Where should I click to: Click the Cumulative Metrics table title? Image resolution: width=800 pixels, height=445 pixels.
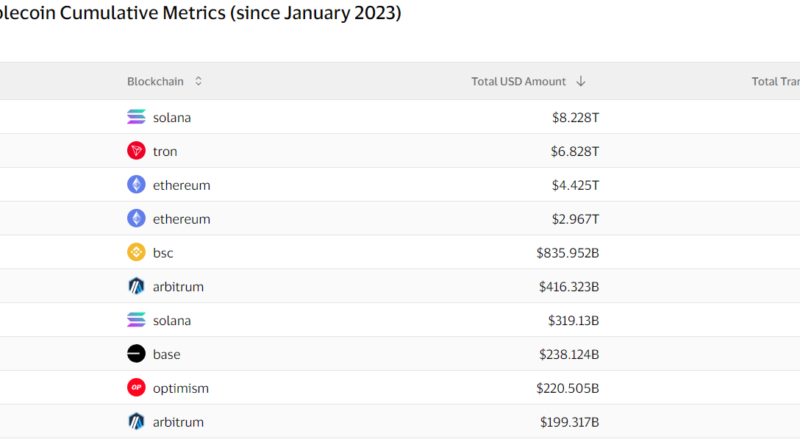[200, 16]
